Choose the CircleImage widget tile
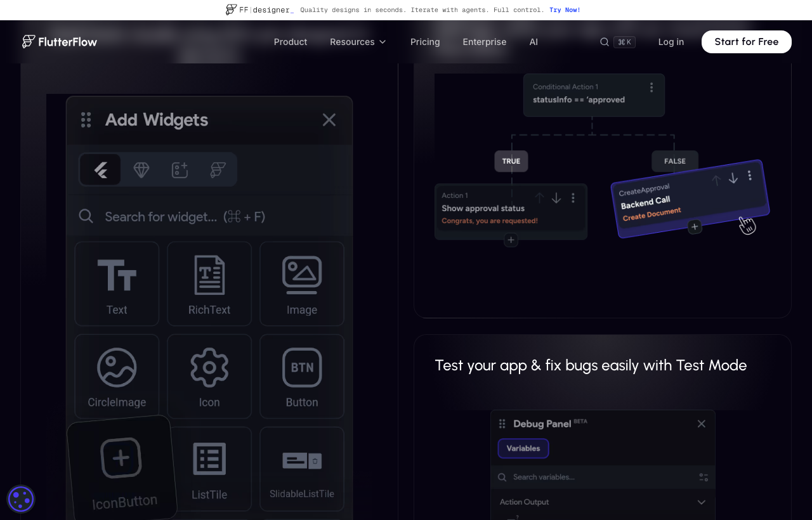 [x=117, y=376]
